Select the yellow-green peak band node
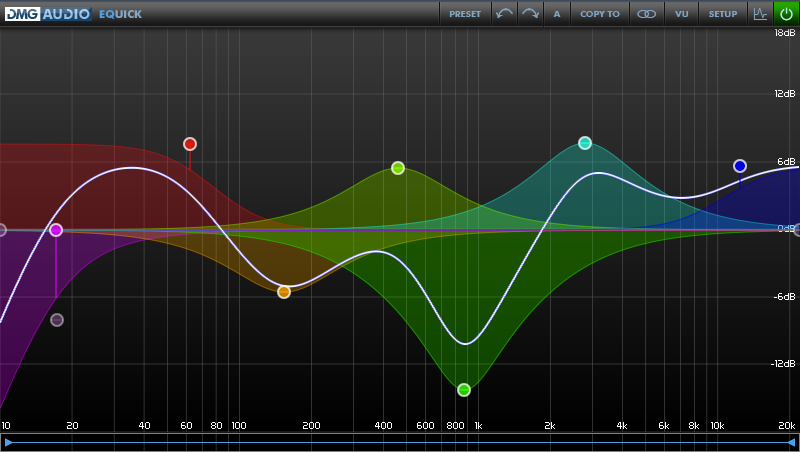800x452 pixels. (398, 168)
